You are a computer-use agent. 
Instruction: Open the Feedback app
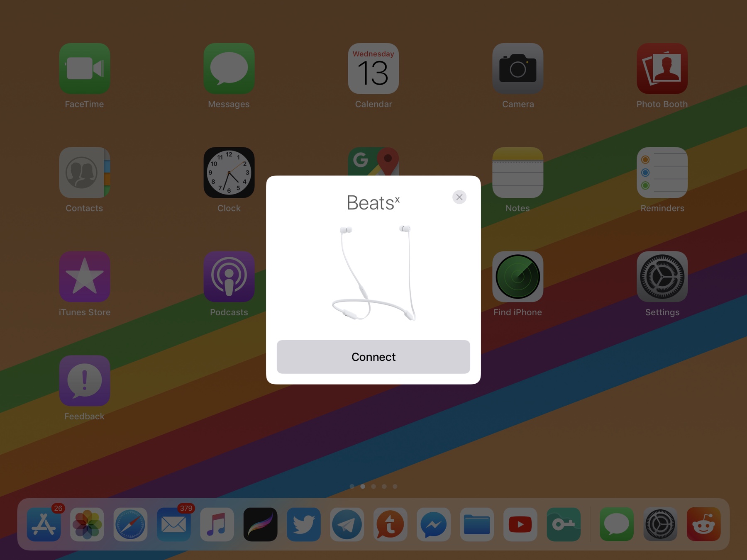click(85, 381)
